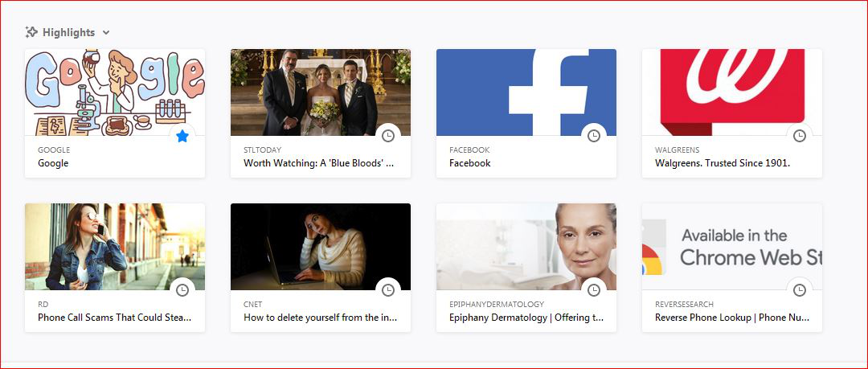
Task: Collapse the Highlights section chevron
Action: 106,33
